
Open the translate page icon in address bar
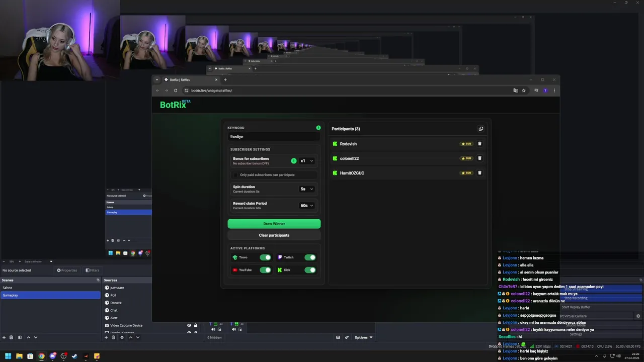coord(515,90)
